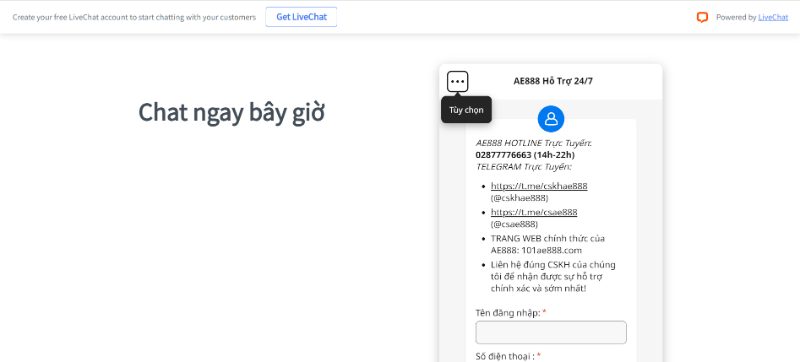Click the AE888 Hỗ Trợ 24/7 chat title
The width and height of the screenshot is (800, 362).
[x=553, y=81]
